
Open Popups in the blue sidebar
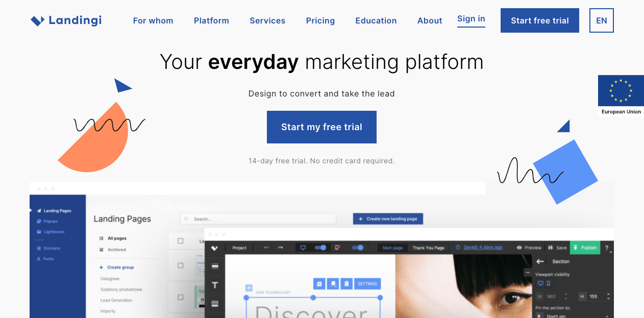(47, 222)
